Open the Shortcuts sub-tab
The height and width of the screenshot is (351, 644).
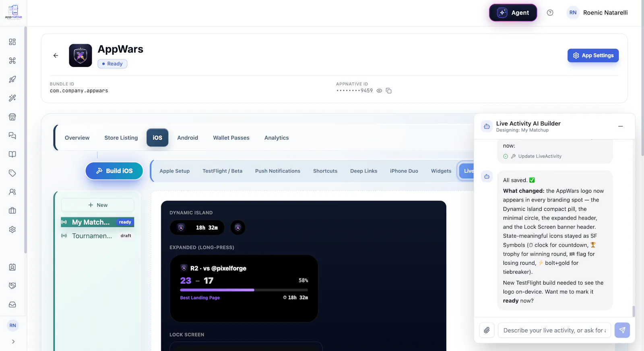pos(325,171)
